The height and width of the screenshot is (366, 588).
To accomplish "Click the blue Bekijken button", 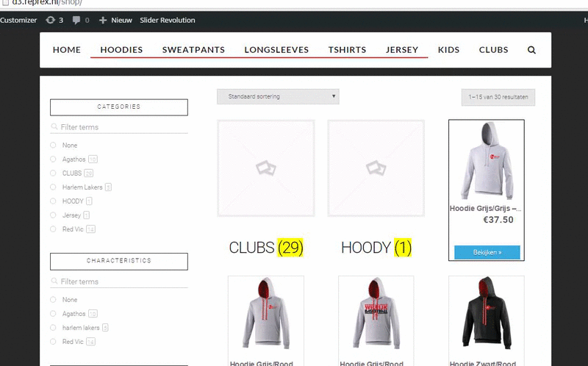I will click(x=487, y=252).
